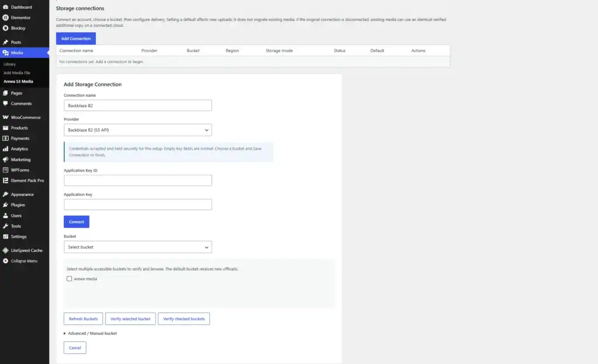Click the Bucket column header
Viewport: 598px width, 364px height.
(x=193, y=51)
